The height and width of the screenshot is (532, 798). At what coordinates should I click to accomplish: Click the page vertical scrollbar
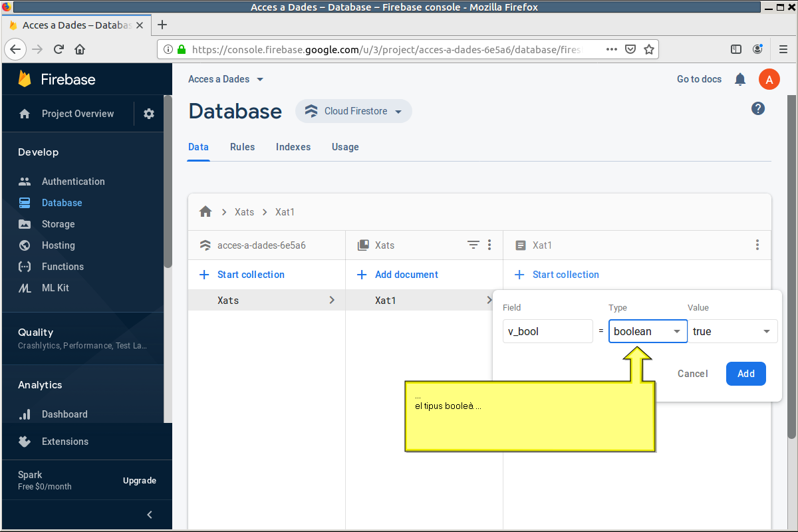pos(791,266)
